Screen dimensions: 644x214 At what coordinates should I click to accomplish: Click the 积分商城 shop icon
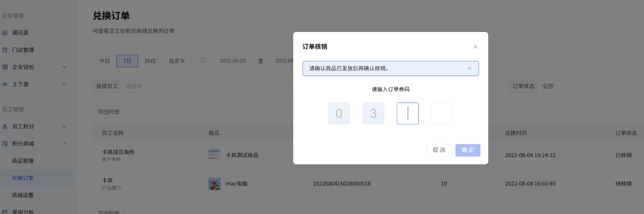5,143
